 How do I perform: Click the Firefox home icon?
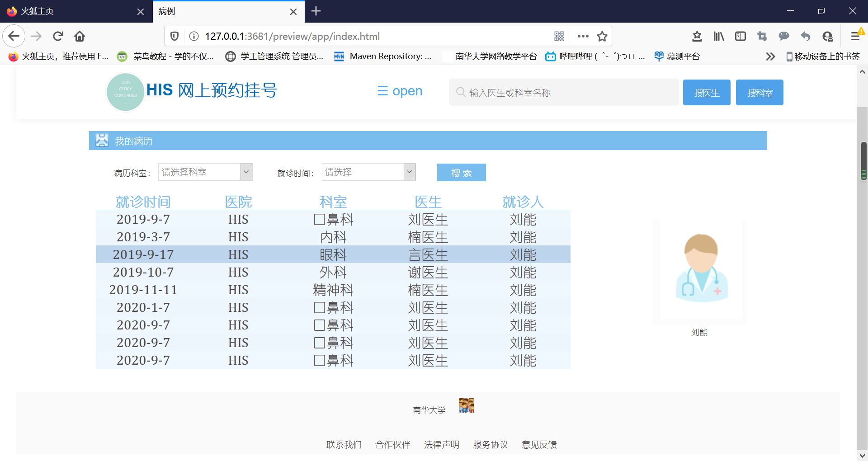point(80,36)
